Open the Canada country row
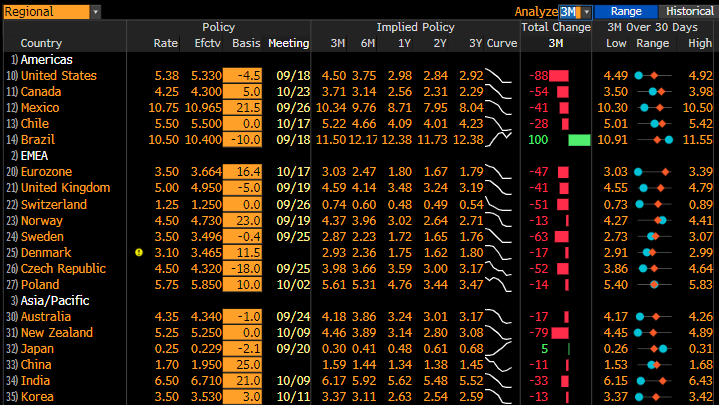719x405 pixels. [x=41, y=92]
